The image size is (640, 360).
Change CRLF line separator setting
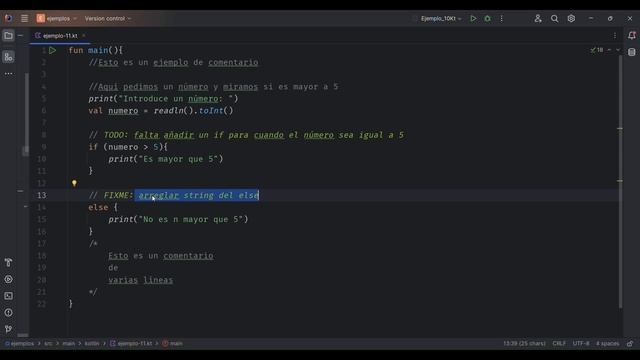[x=559, y=344]
